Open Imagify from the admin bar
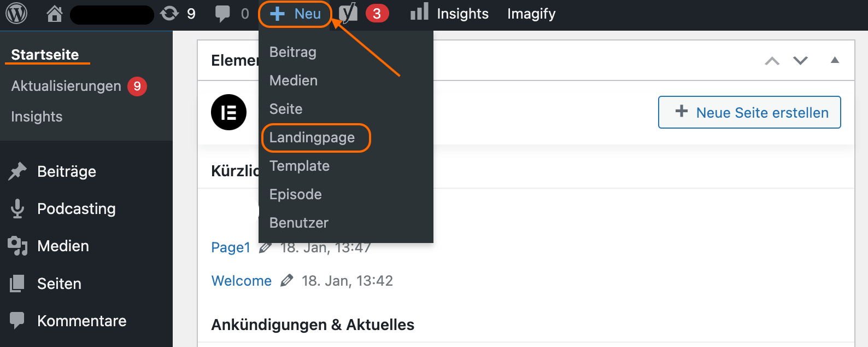Viewport: 868px width, 347px height. pos(531,14)
